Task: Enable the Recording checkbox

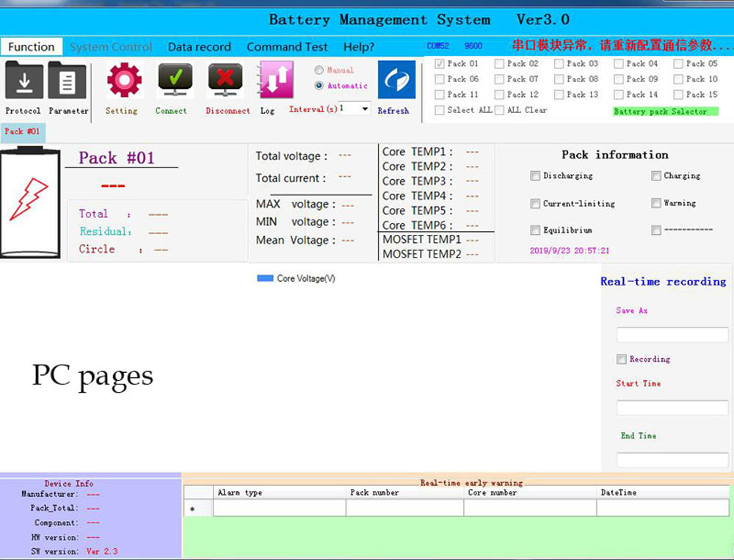Action: (622, 360)
